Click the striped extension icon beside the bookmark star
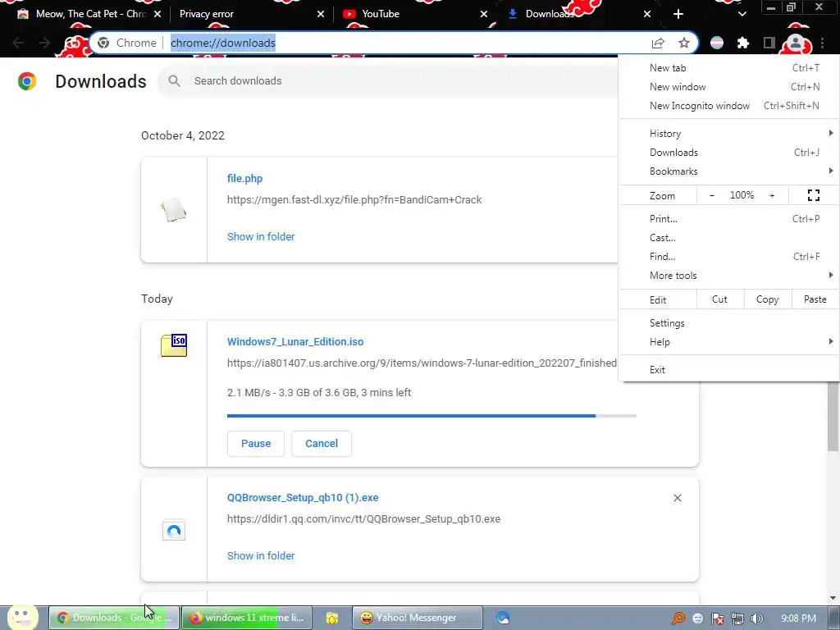The width and height of the screenshot is (840, 630). 717,43
